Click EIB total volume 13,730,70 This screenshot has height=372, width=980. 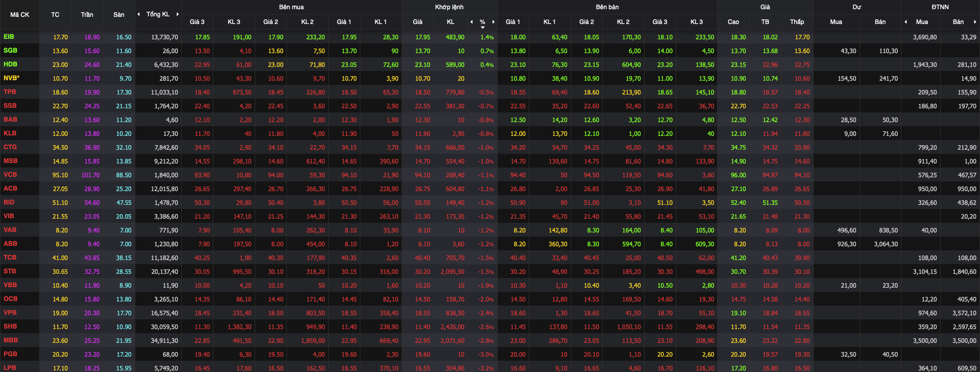(165, 37)
